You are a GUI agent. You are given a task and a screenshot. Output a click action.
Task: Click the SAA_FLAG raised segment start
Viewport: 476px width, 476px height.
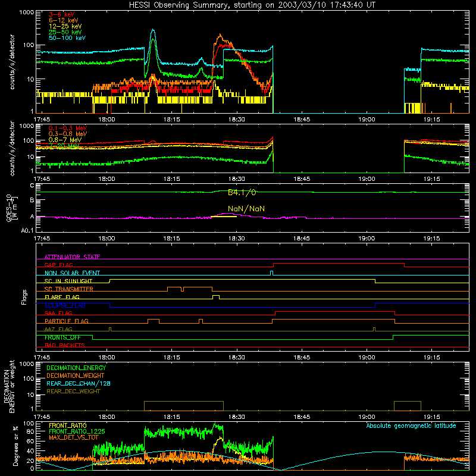(x=275, y=314)
